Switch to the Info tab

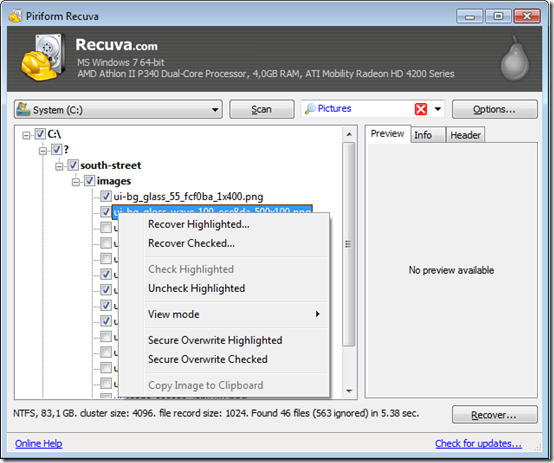[427, 135]
